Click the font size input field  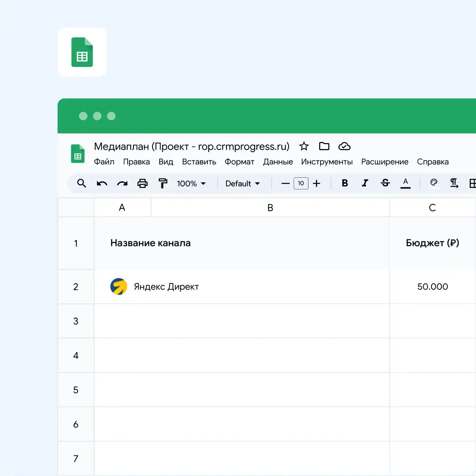301,183
